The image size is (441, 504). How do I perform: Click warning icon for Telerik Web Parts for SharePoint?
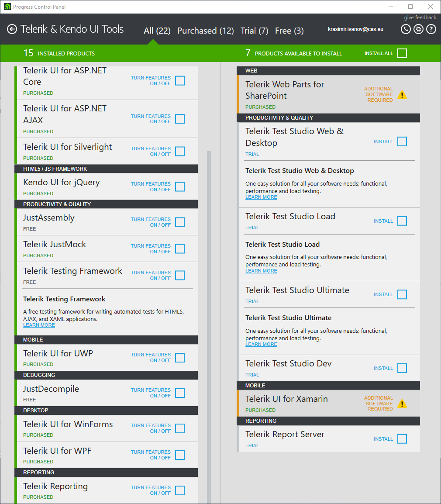402,95
